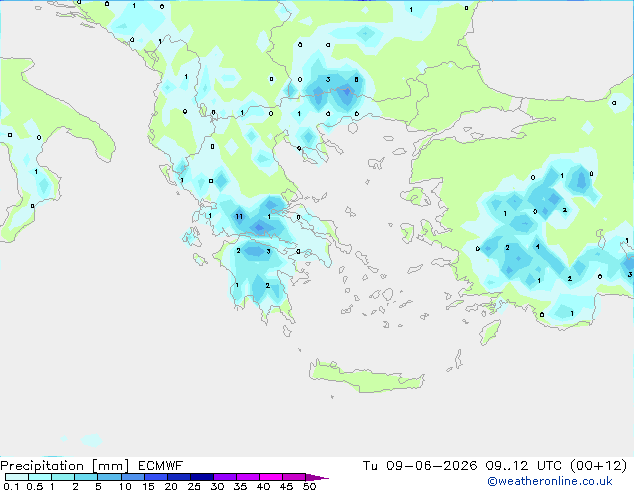Viewport: 634px width, 490px height.
Task: Click the "ECMWF" model label
Action: [161, 466]
